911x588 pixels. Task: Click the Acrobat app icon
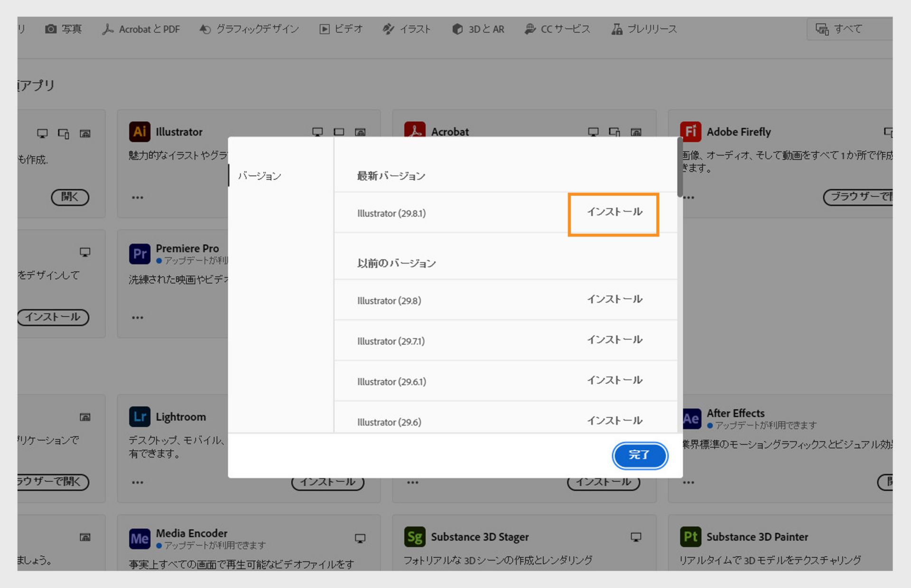pos(415,132)
